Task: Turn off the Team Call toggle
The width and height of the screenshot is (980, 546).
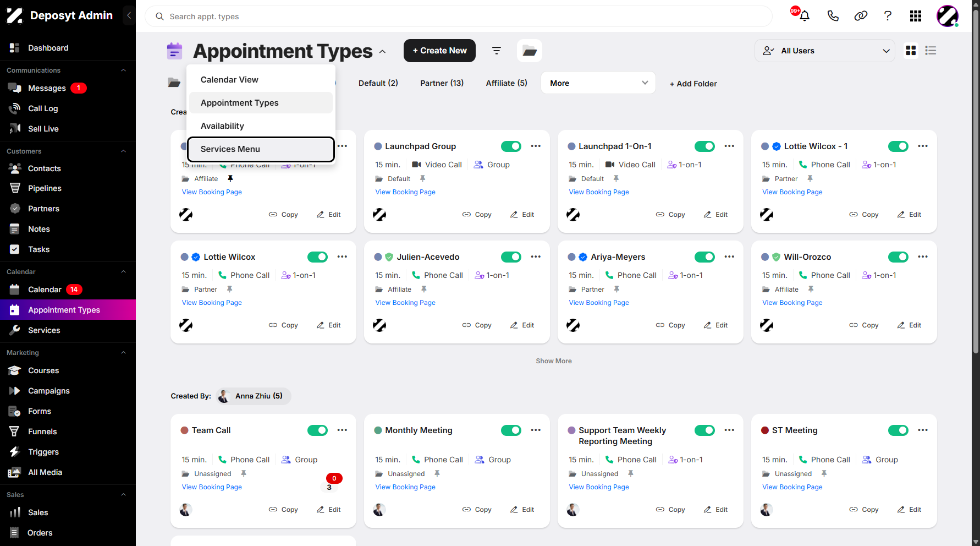Action: [317, 430]
